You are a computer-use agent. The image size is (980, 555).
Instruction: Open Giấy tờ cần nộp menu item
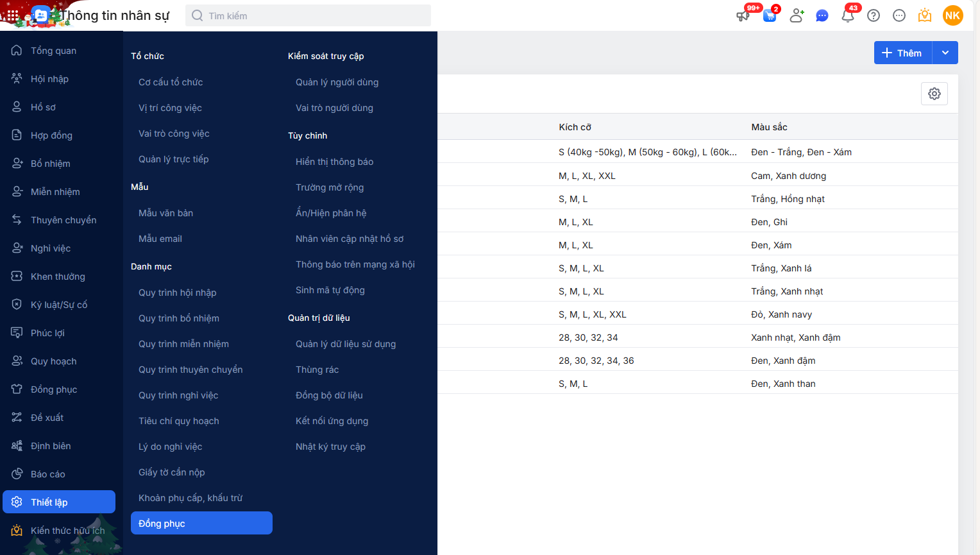(171, 472)
